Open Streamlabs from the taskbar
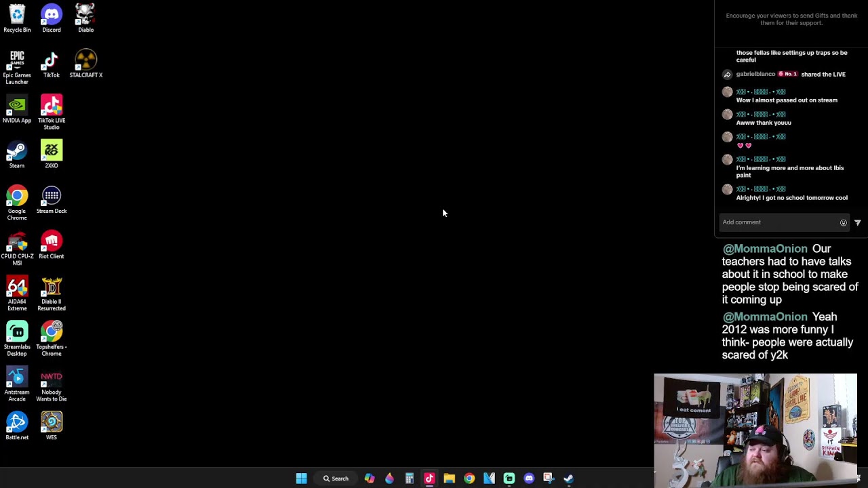Viewport: 868px width, 488px height. click(x=509, y=479)
